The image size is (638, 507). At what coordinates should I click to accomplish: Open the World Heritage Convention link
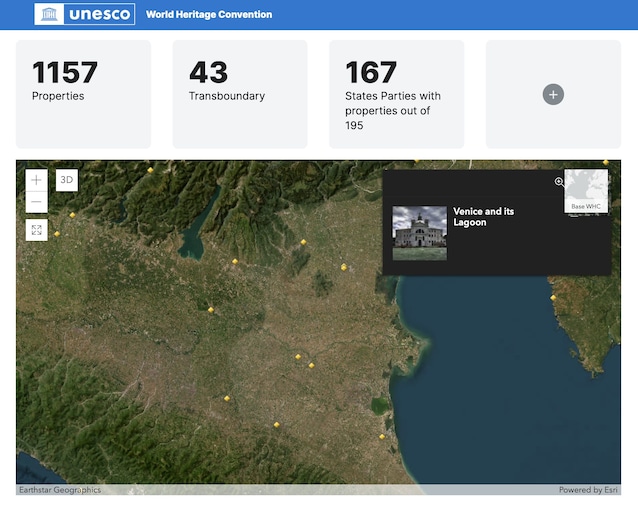click(209, 15)
